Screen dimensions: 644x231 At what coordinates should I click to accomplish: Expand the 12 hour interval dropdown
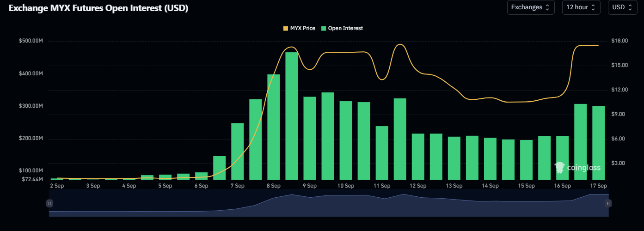(581, 7)
